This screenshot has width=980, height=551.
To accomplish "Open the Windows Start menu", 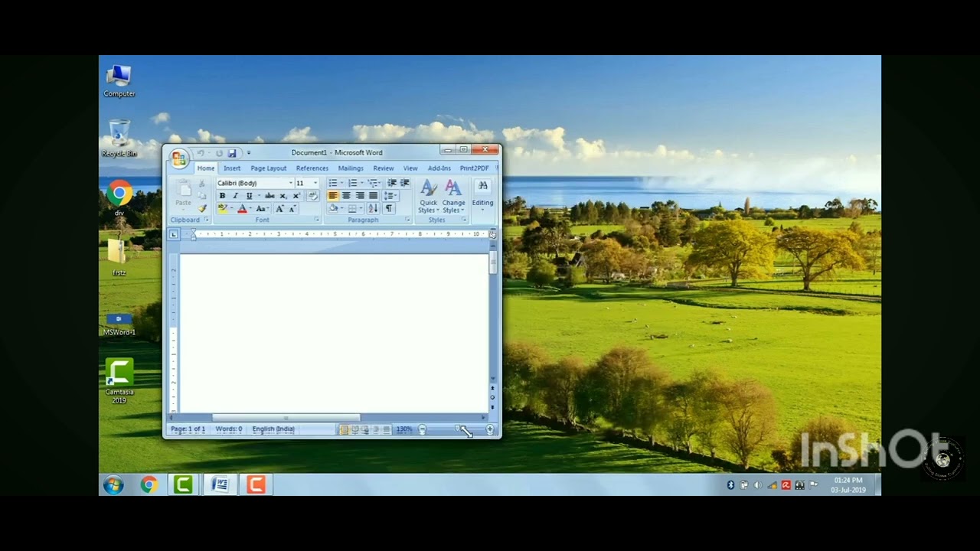I will tap(113, 484).
